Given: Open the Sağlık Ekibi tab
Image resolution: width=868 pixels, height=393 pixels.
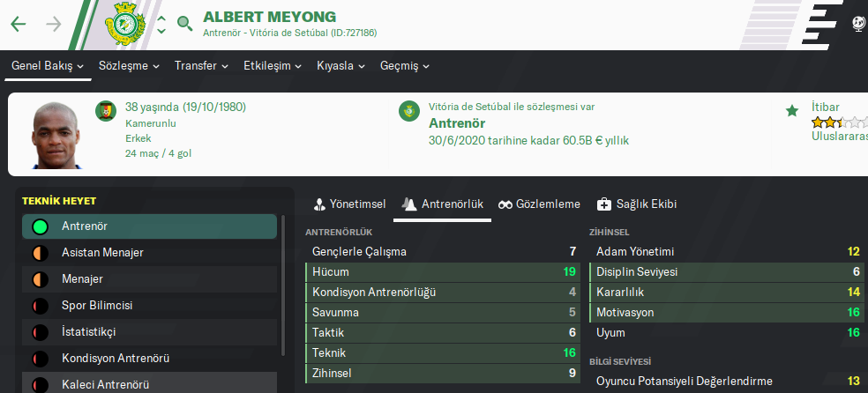Looking at the screenshot, I should 636,204.
